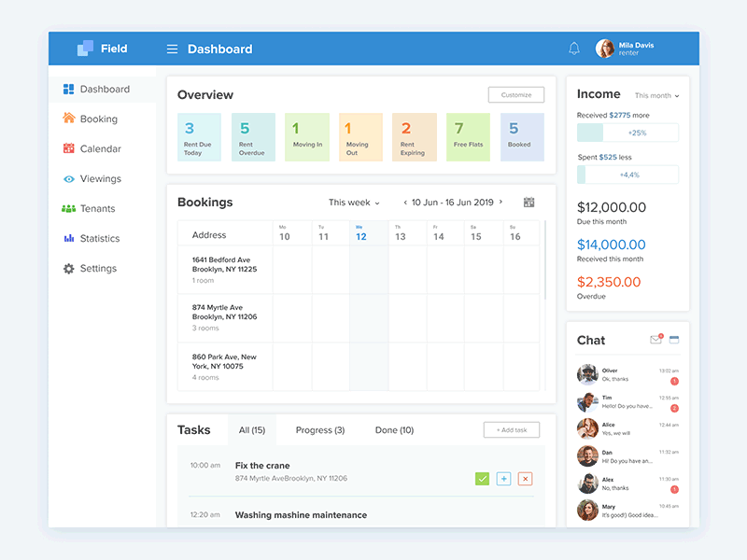
Task: Select the Free Flats card
Action: 469,137
